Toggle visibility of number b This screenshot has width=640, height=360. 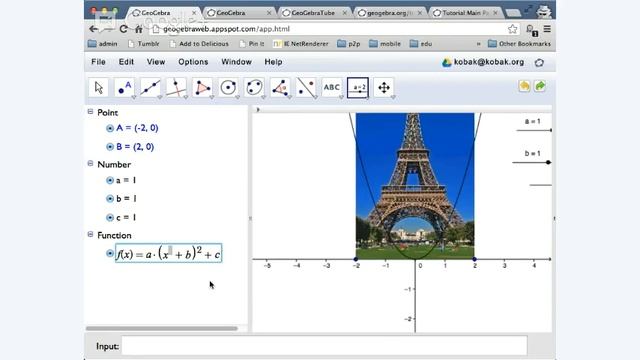(x=110, y=199)
